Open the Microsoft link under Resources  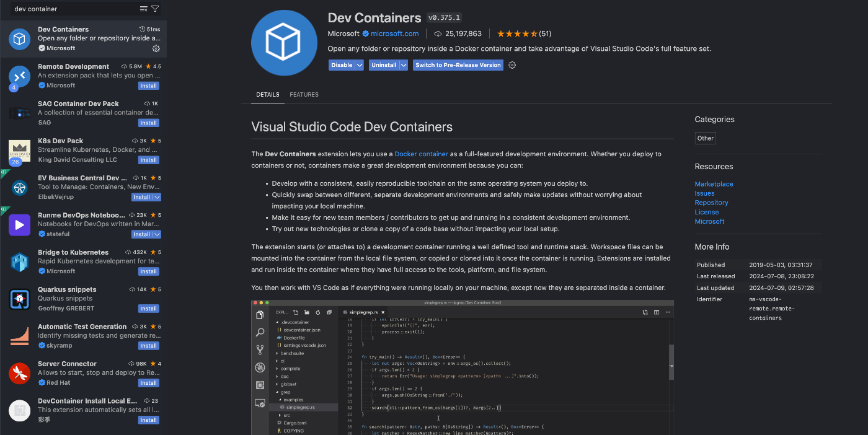(709, 221)
